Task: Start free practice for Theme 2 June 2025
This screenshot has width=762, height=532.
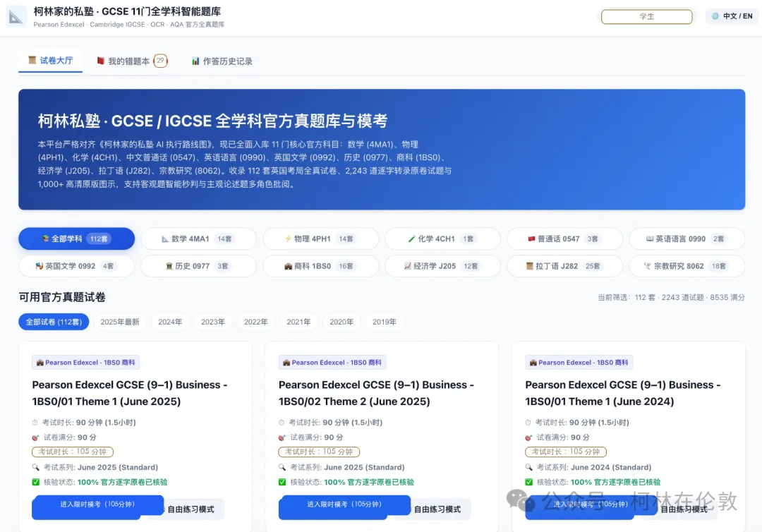Action: point(437,509)
